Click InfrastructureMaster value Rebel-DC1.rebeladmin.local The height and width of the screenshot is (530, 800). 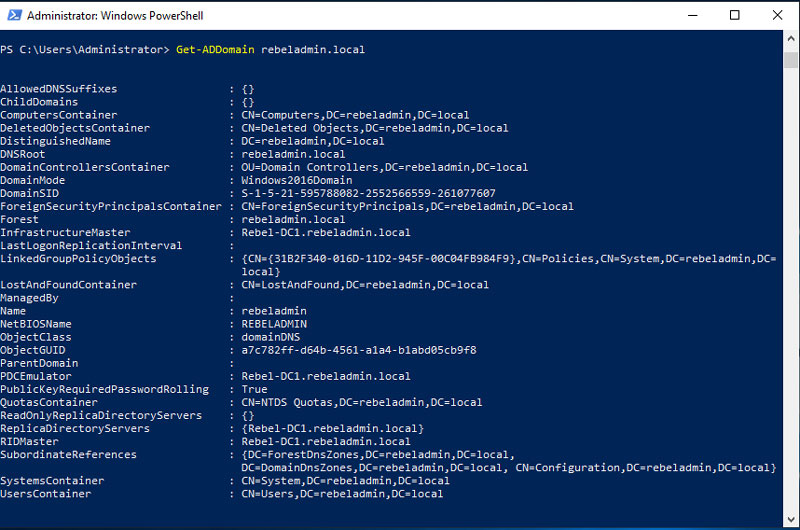pyautogui.click(x=326, y=233)
